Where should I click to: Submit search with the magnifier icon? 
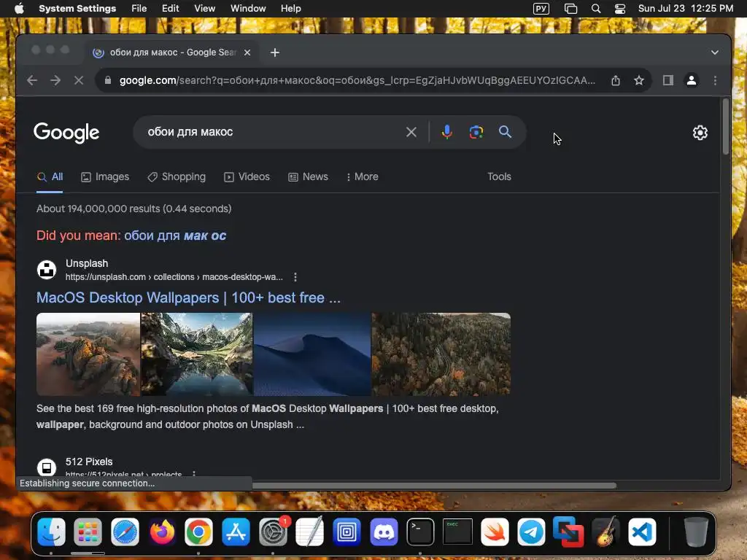click(505, 132)
